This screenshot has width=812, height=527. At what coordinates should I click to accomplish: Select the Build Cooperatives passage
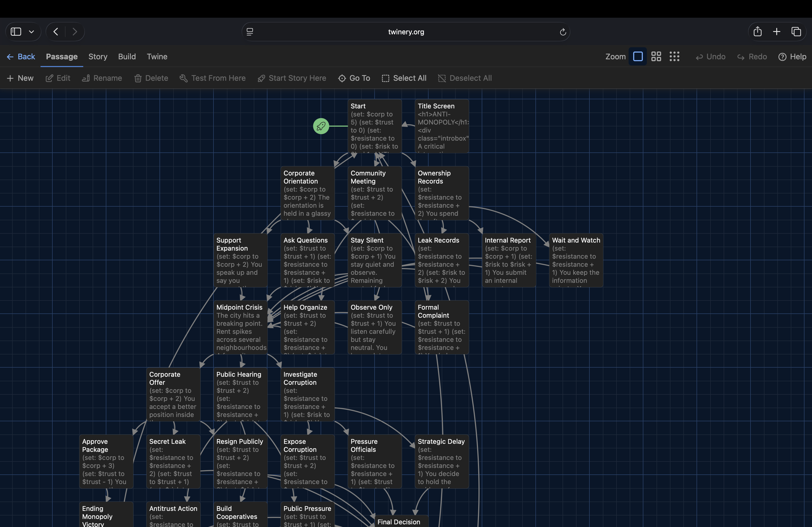pos(241,515)
